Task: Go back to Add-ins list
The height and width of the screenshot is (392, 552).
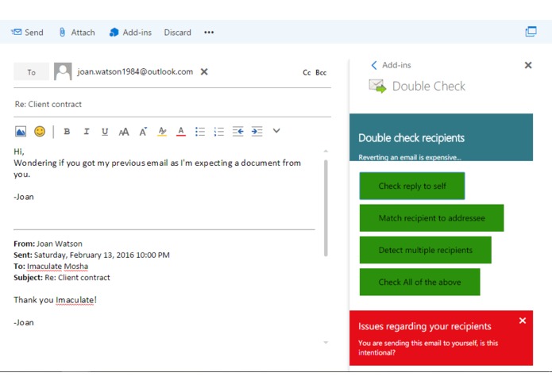Action: [x=391, y=65]
